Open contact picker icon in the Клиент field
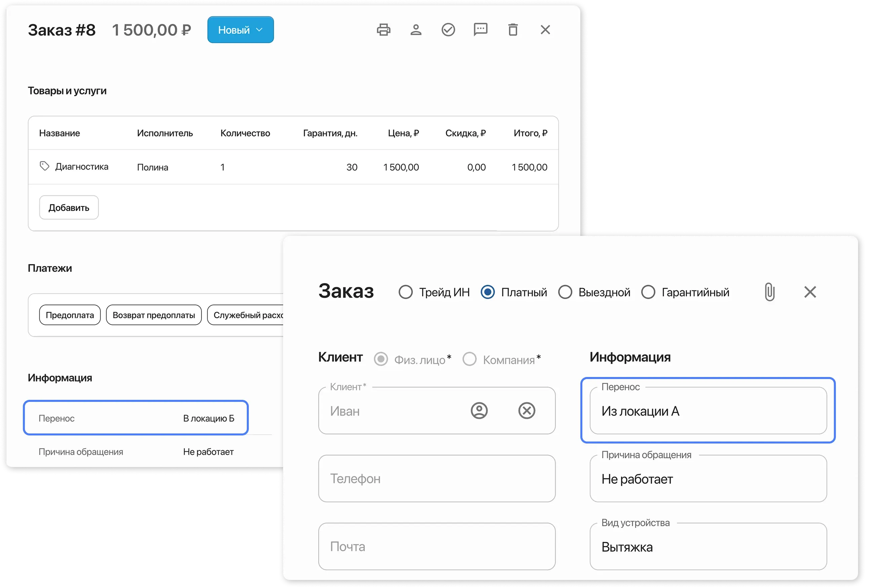Viewport: 889px width, 588px height. [479, 410]
